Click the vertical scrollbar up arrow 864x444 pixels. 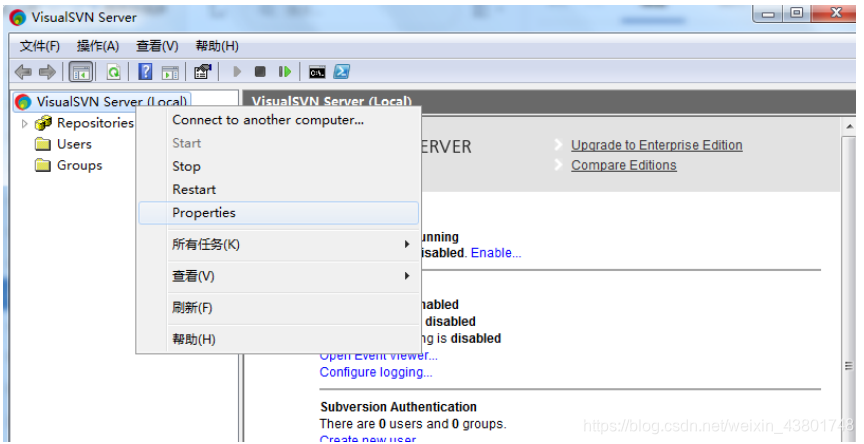[849, 127]
